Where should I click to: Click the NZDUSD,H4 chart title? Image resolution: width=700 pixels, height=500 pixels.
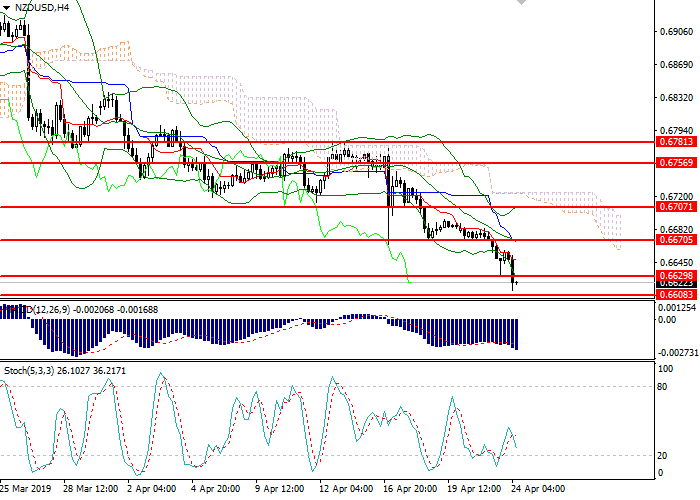coord(42,7)
